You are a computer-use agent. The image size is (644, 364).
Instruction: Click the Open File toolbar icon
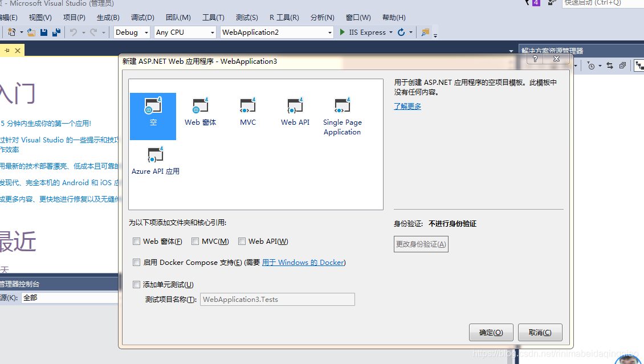click(31, 32)
